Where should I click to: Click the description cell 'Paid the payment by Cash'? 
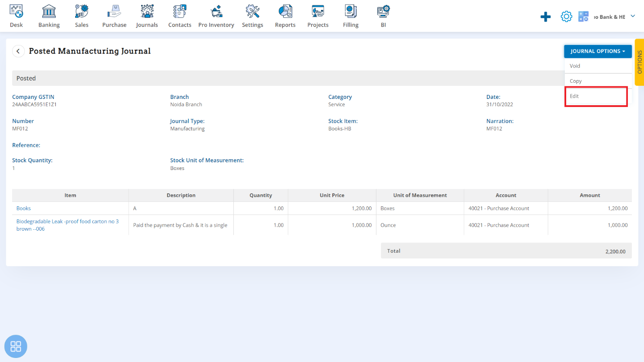pyautogui.click(x=181, y=225)
